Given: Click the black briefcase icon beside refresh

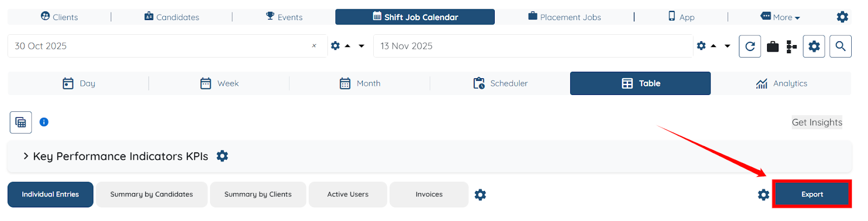Looking at the screenshot, I should (x=773, y=47).
